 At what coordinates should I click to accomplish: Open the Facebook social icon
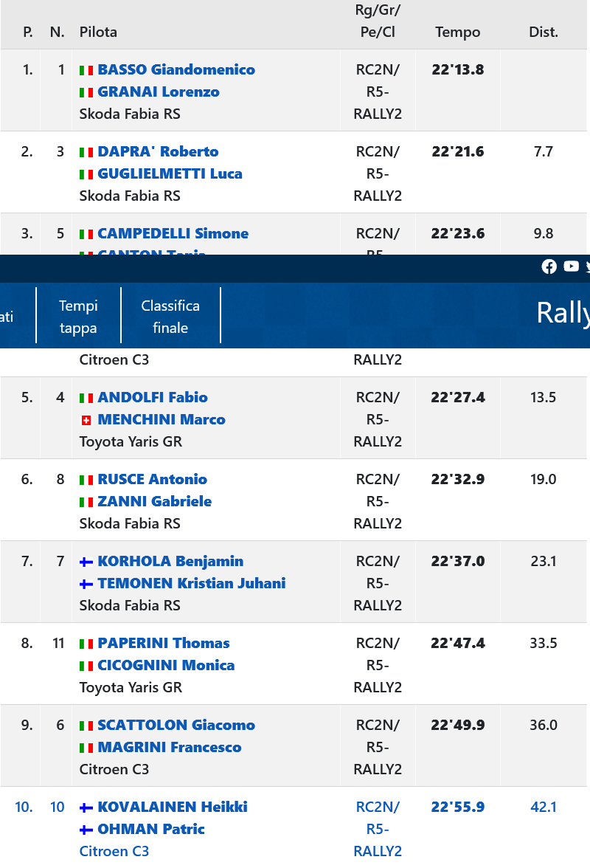tap(549, 266)
